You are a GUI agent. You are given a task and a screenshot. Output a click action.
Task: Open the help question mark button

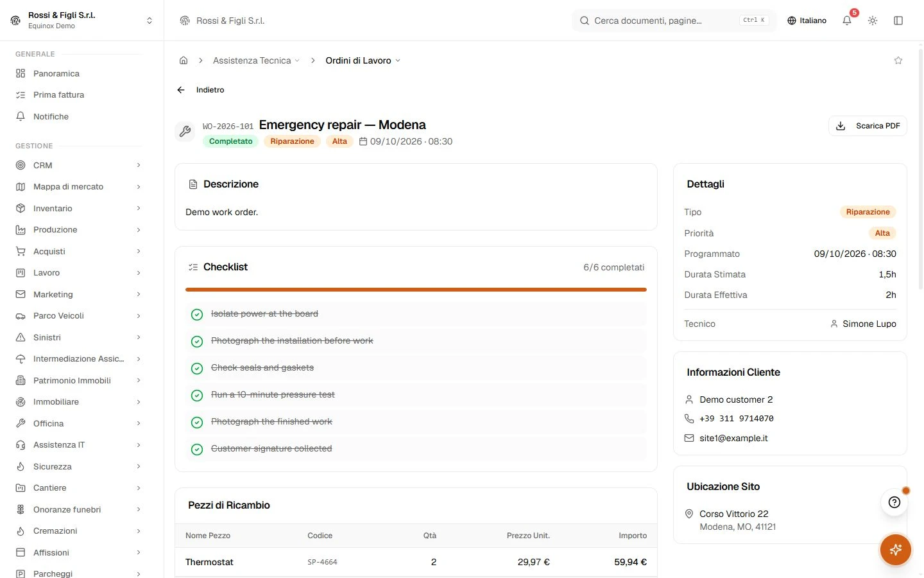(x=894, y=502)
